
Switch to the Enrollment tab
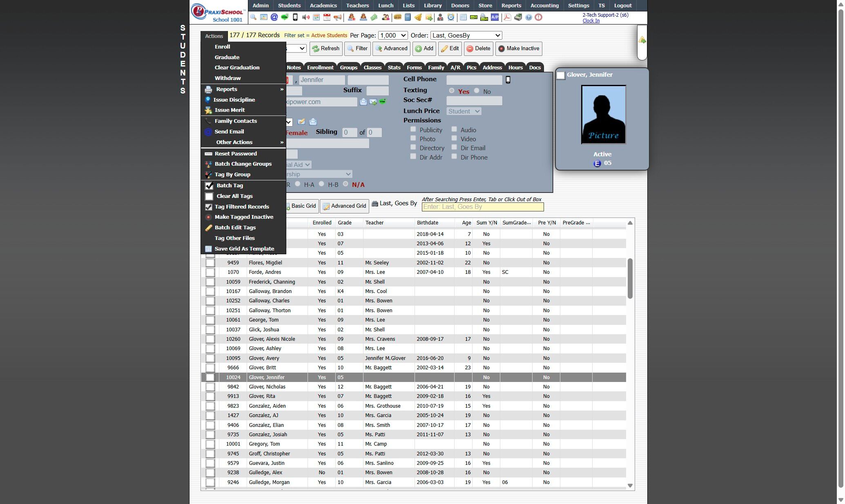click(x=320, y=68)
